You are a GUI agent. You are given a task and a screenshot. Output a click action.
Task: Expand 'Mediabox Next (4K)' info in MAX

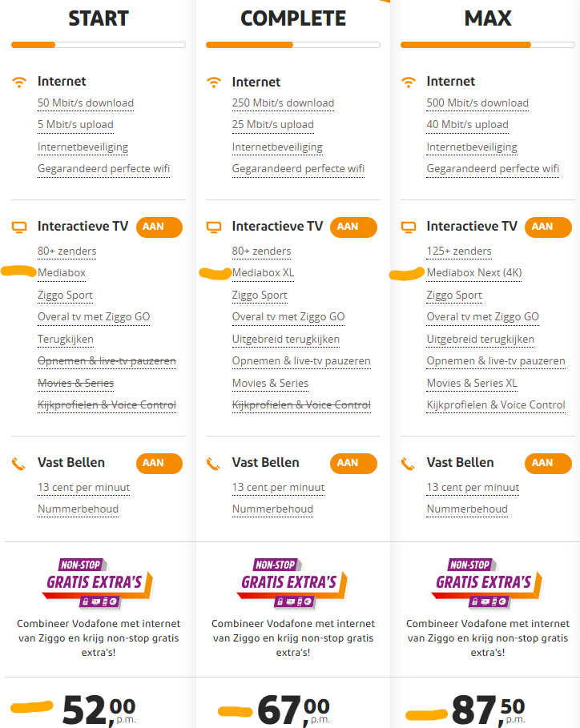[474, 273]
